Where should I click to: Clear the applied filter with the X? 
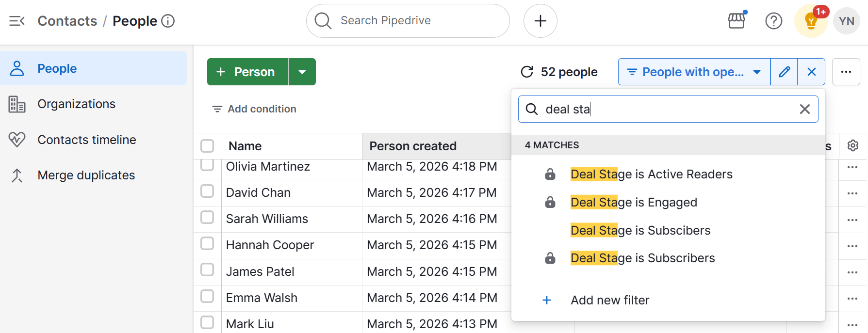click(x=811, y=72)
